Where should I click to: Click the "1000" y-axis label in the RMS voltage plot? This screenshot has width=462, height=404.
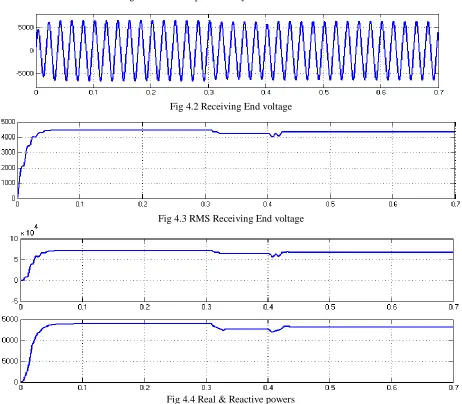8,183
